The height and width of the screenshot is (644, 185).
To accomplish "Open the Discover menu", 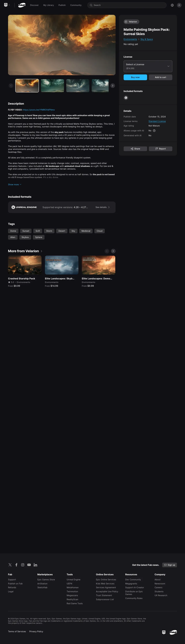I will 34,5.
